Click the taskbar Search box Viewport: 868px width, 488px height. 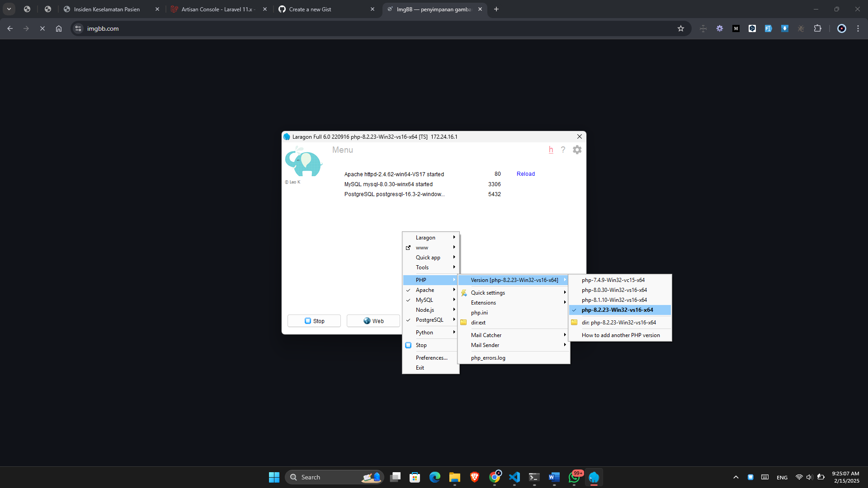click(335, 477)
